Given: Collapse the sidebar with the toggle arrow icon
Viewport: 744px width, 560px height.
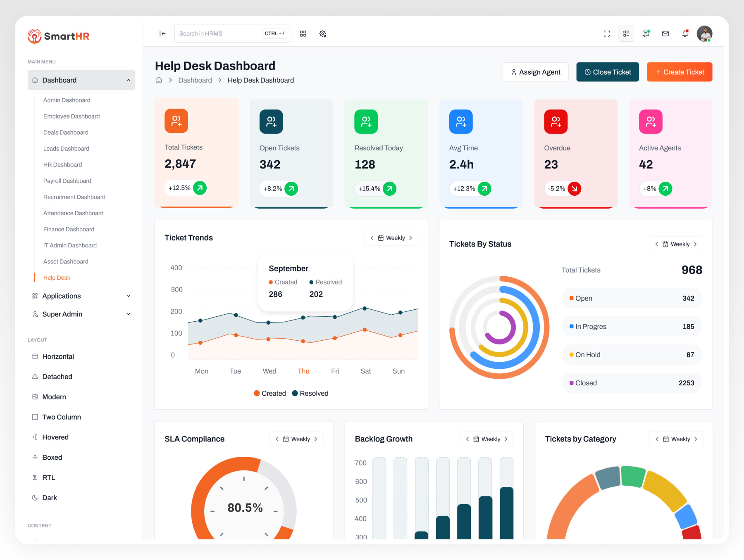Looking at the screenshot, I should click(x=162, y=34).
